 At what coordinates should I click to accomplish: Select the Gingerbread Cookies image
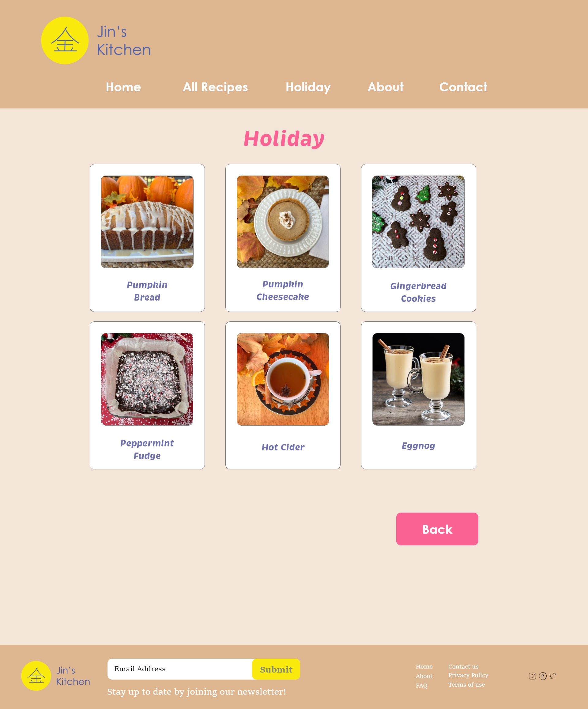point(418,222)
